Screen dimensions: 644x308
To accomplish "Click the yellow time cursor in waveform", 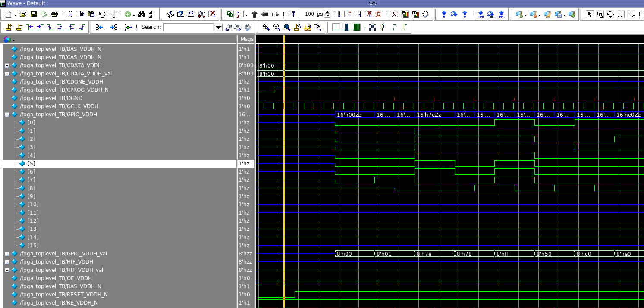I will [284, 172].
